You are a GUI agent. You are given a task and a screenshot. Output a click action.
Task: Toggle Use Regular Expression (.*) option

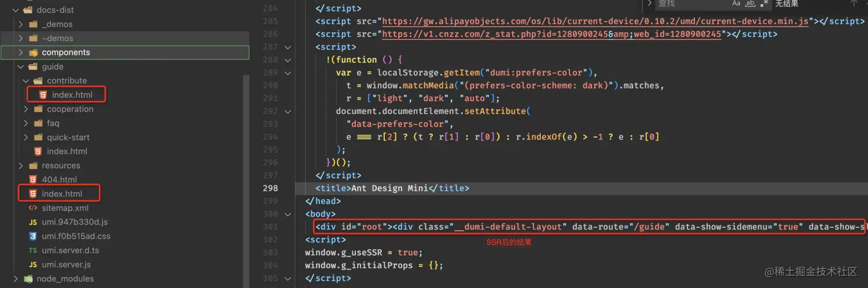point(764,3)
